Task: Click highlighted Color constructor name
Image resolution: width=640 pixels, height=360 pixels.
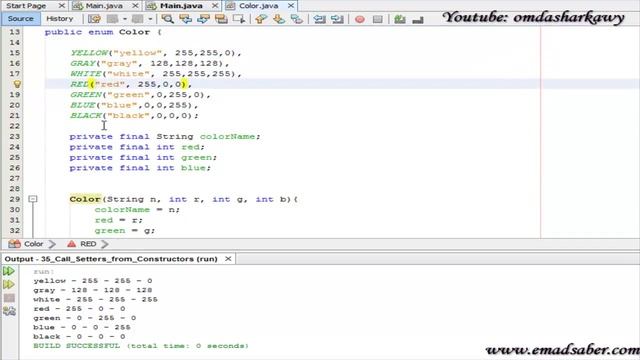Action: click(x=85, y=199)
